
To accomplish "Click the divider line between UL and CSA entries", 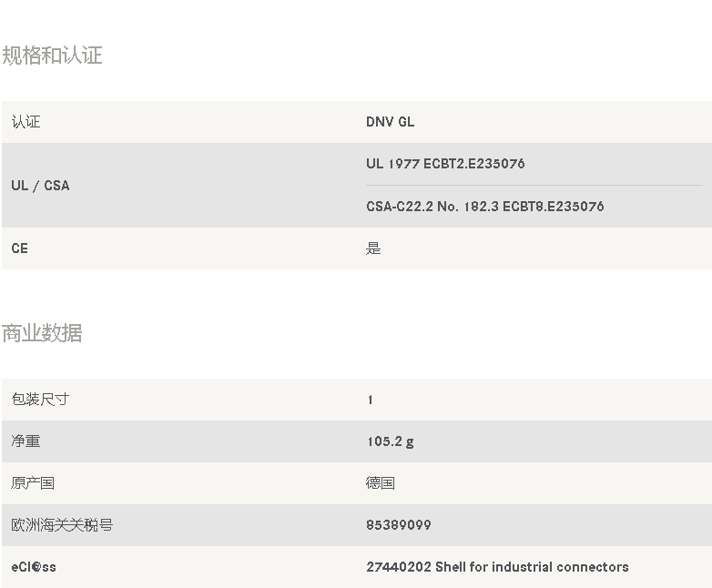I will (x=534, y=186).
